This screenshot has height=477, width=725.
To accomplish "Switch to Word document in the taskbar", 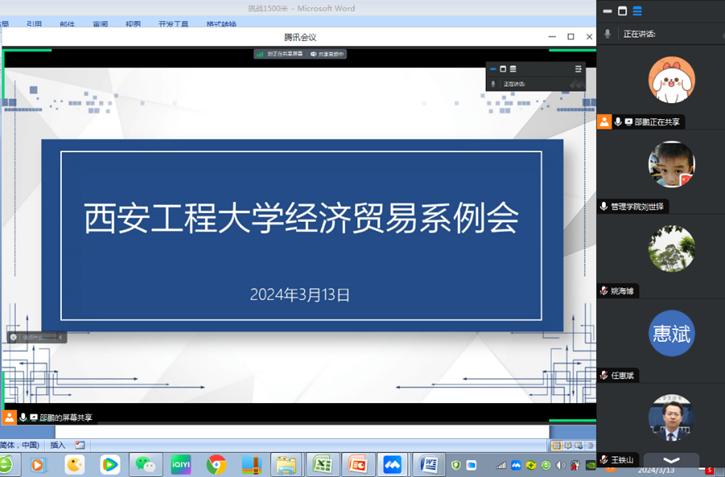I will click(428, 464).
